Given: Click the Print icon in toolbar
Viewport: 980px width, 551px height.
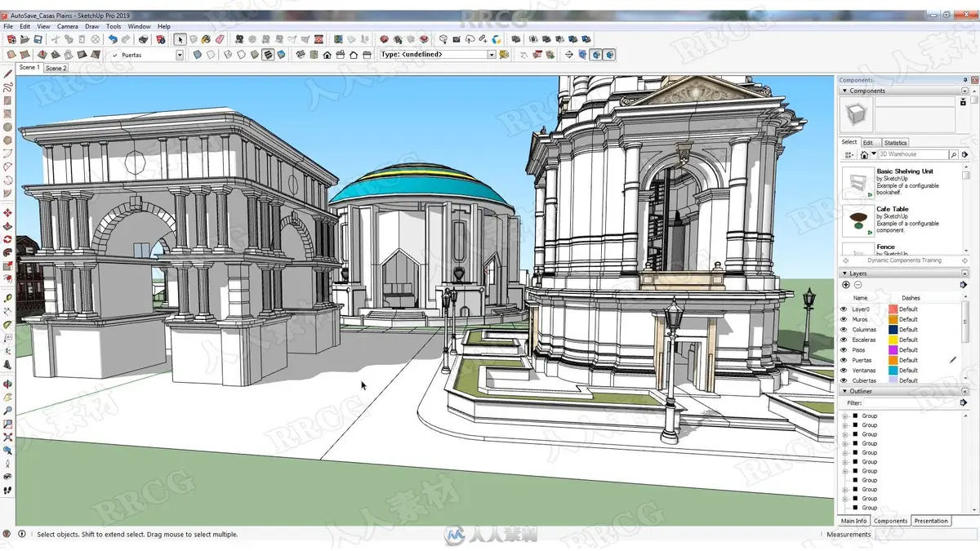Looking at the screenshot, I should 143,38.
